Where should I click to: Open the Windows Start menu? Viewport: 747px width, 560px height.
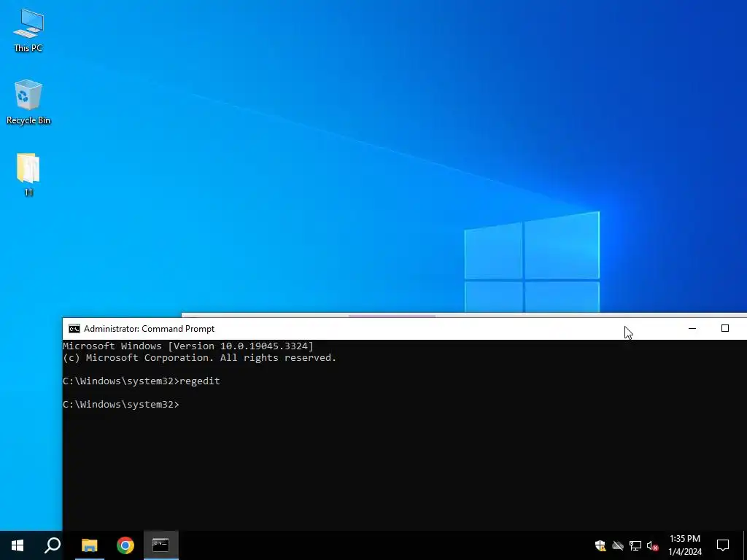coord(18,545)
